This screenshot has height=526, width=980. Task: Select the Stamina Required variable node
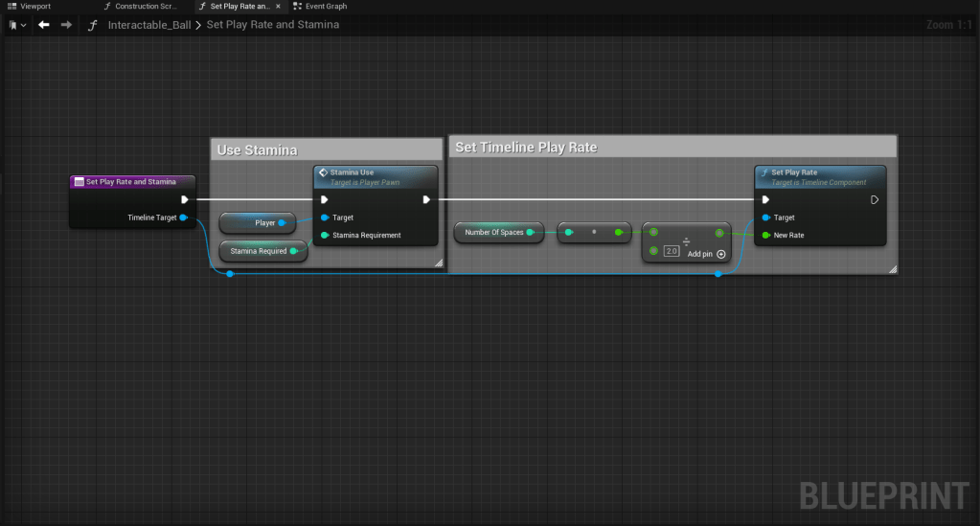coord(258,251)
